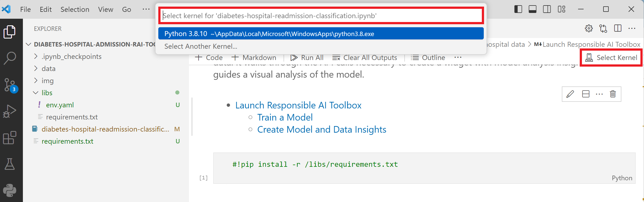Screen dimensions: 644x202
Task: Open the Explorer view in the activity bar
Action: (10, 32)
